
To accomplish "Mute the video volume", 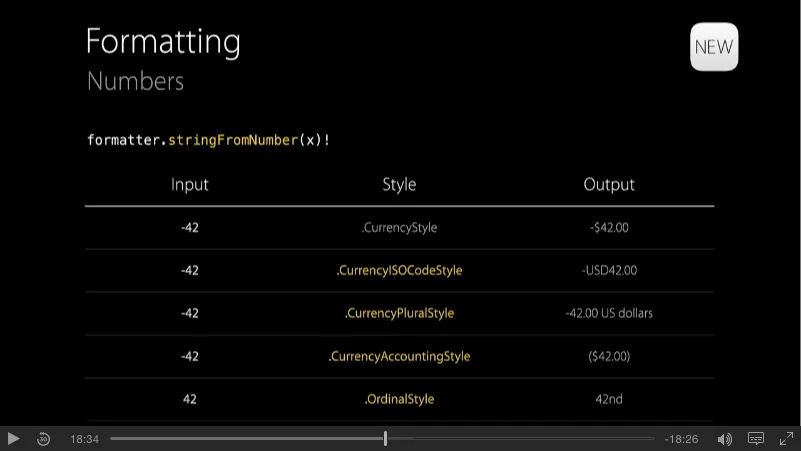I will tap(724, 439).
